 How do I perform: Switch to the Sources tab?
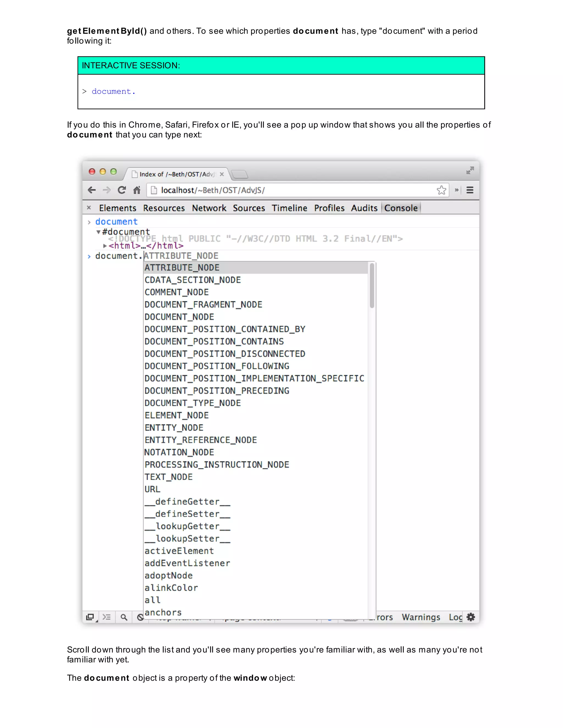tap(249, 208)
